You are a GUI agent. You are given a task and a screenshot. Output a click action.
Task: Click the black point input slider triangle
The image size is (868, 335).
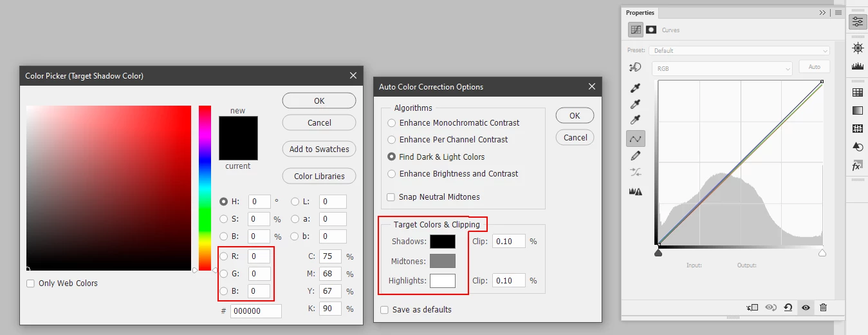point(658,253)
